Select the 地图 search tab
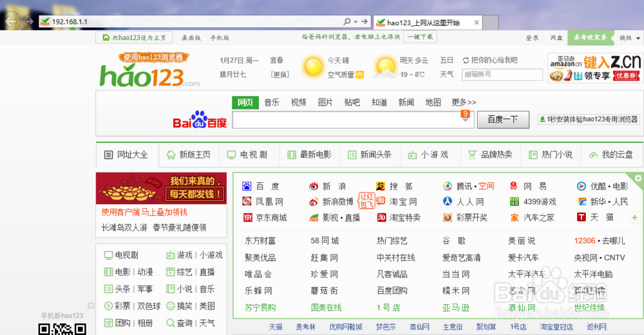Viewport: 644px width, 335px height. click(x=433, y=102)
